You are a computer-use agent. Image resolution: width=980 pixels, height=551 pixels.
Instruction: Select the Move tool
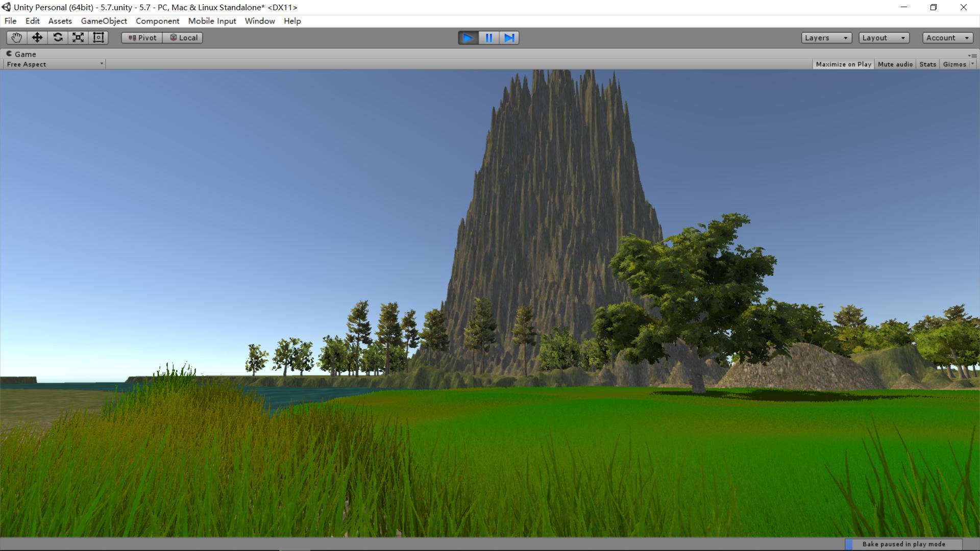coord(37,38)
